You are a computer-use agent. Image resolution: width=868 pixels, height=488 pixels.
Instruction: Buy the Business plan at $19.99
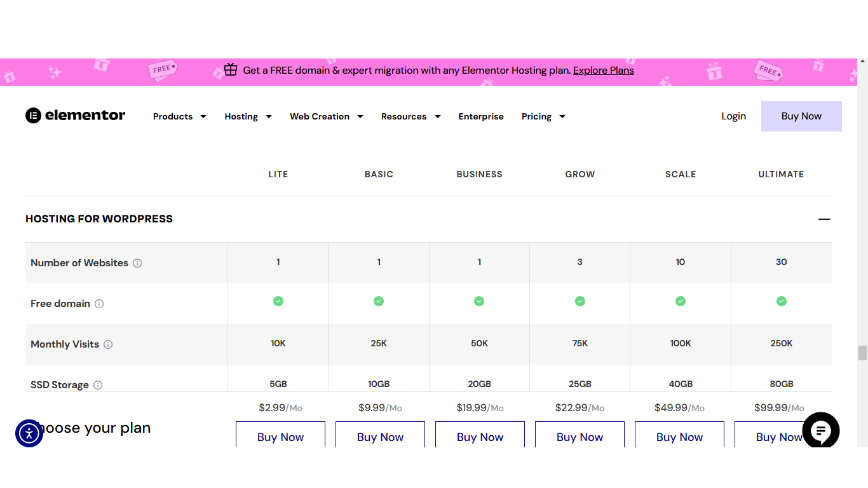tap(480, 435)
